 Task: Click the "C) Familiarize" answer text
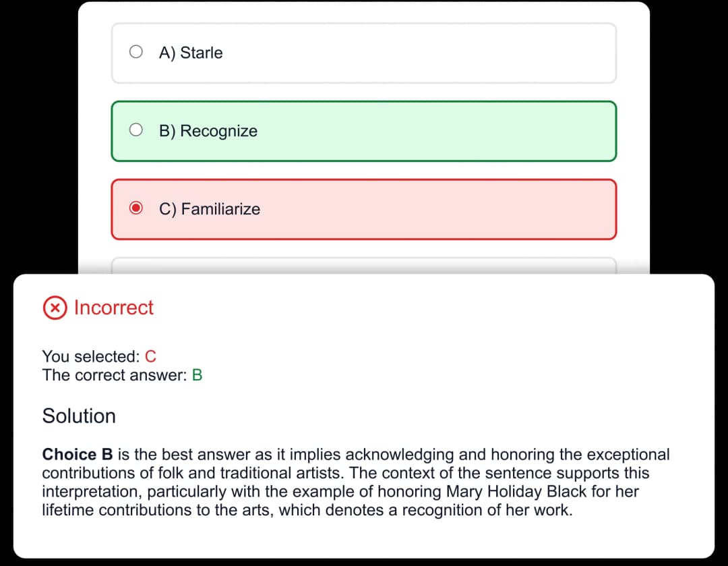point(210,209)
